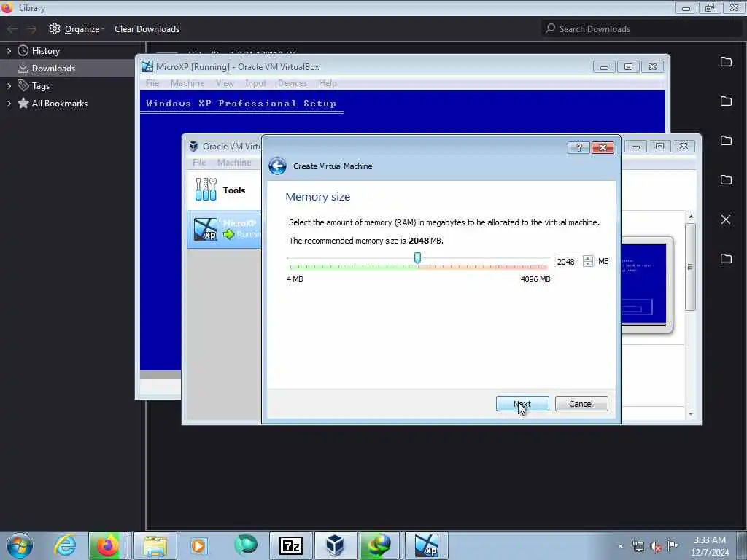Click the VirtualBox cube taskbar icon
This screenshot has height=560, width=747.
click(x=336, y=545)
